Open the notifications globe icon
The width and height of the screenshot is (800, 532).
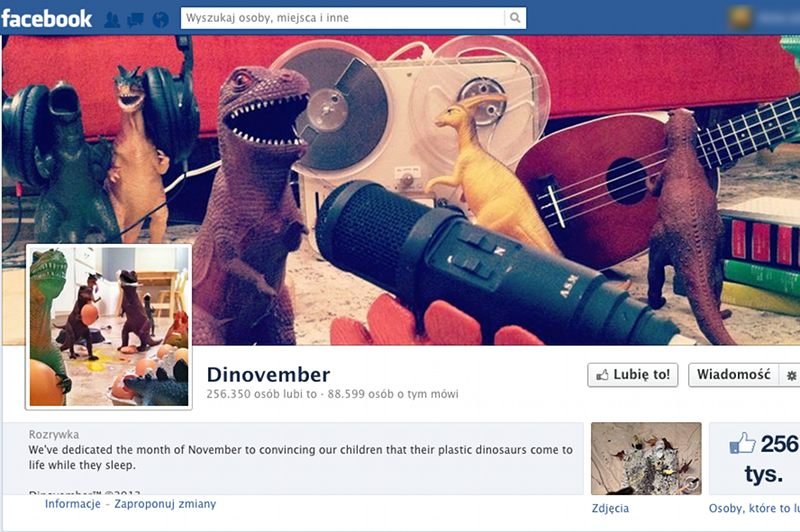[x=160, y=19]
